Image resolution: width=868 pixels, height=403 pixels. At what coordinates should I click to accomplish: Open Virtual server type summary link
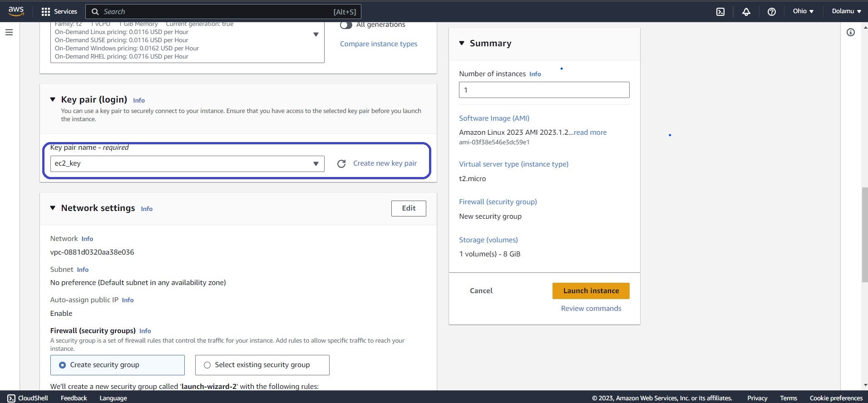click(x=513, y=164)
